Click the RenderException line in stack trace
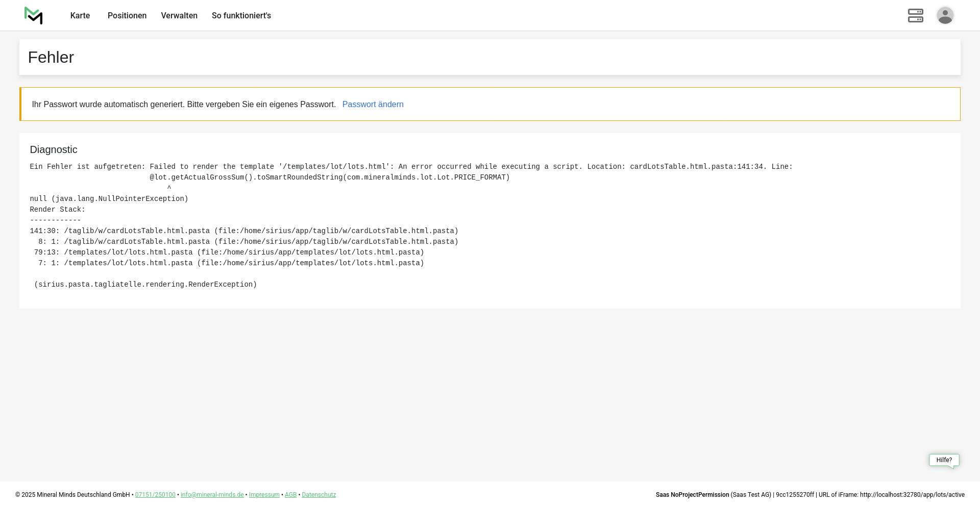Viewport: 980px width, 507px height. [x=145, y=285]
